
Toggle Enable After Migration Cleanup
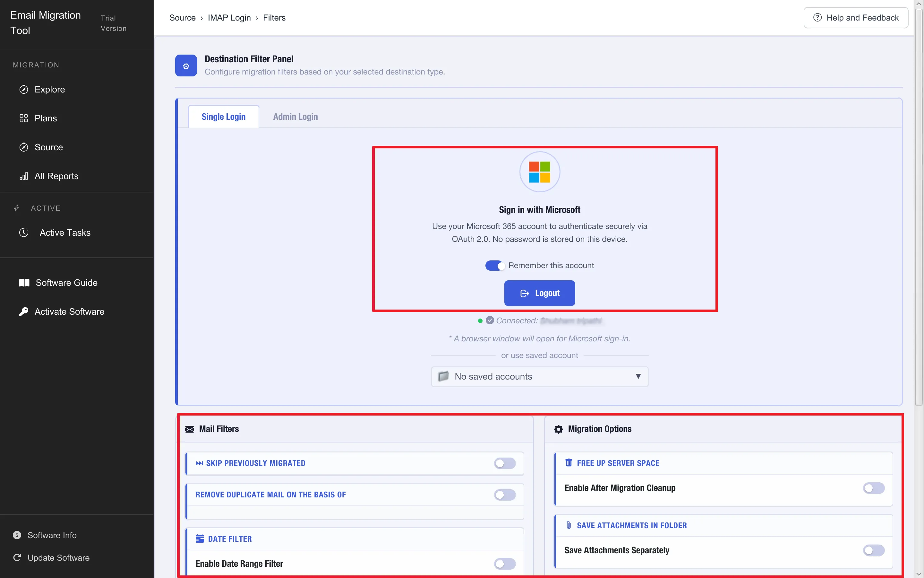click(x=874, y=488)
